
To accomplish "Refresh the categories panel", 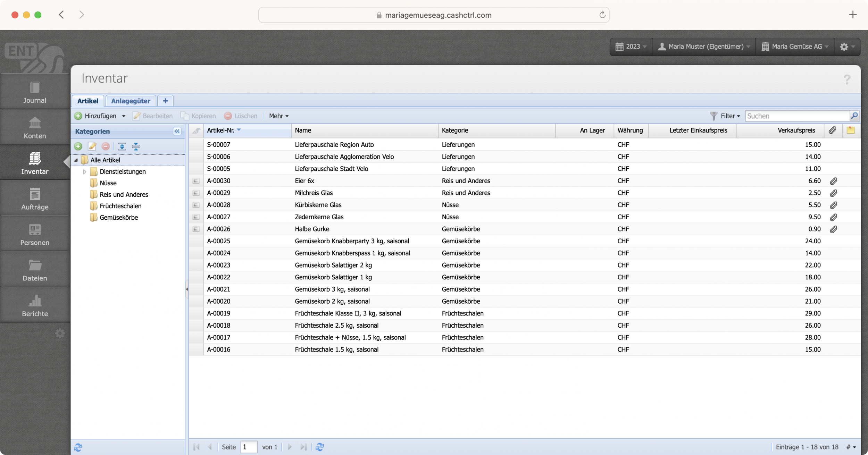I will [78, 447].
